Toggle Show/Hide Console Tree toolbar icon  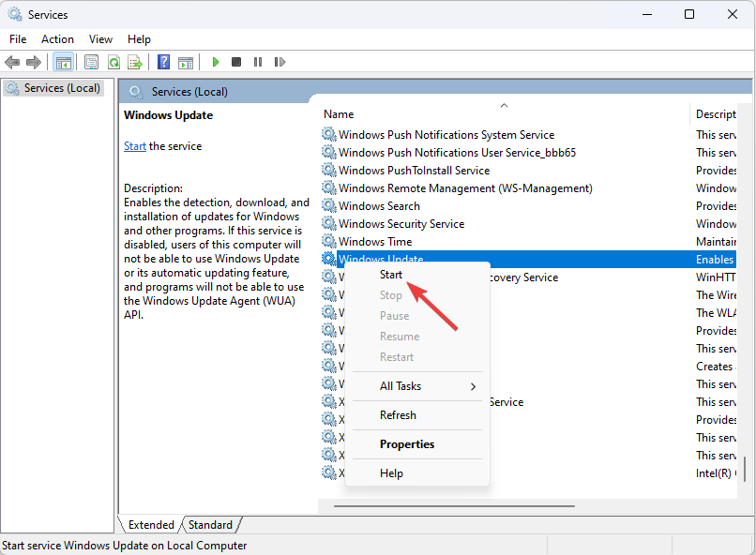pos(63,62)
